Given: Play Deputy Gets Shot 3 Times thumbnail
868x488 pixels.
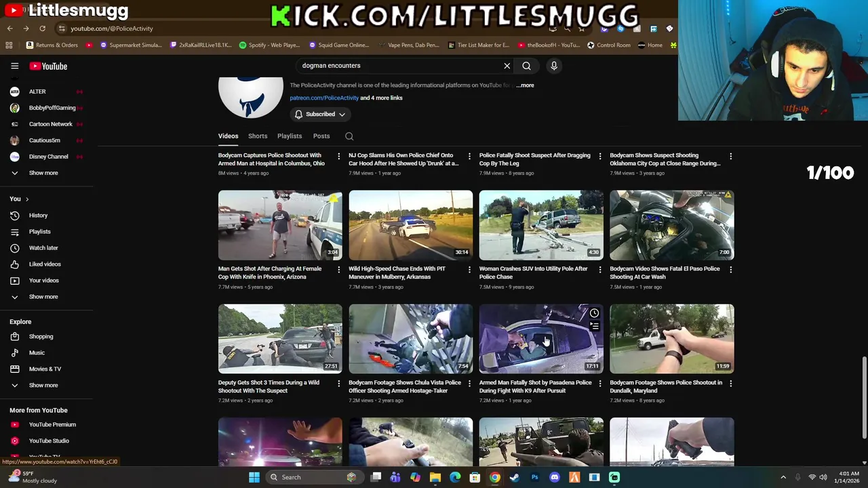Looking at the screenshot, I should [280, 339].
